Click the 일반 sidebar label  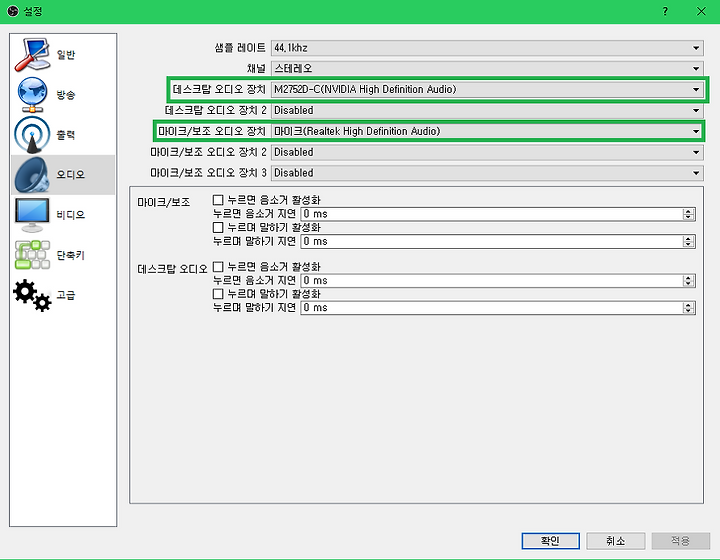pos(66,55)
